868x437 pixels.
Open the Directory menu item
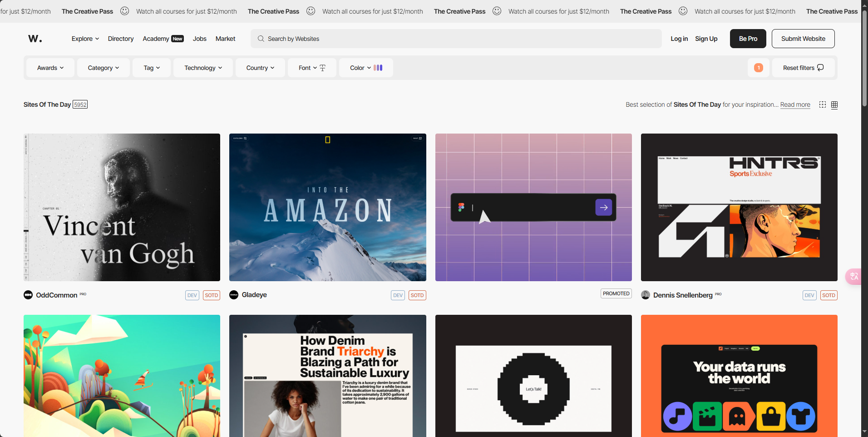coord(121,39)
